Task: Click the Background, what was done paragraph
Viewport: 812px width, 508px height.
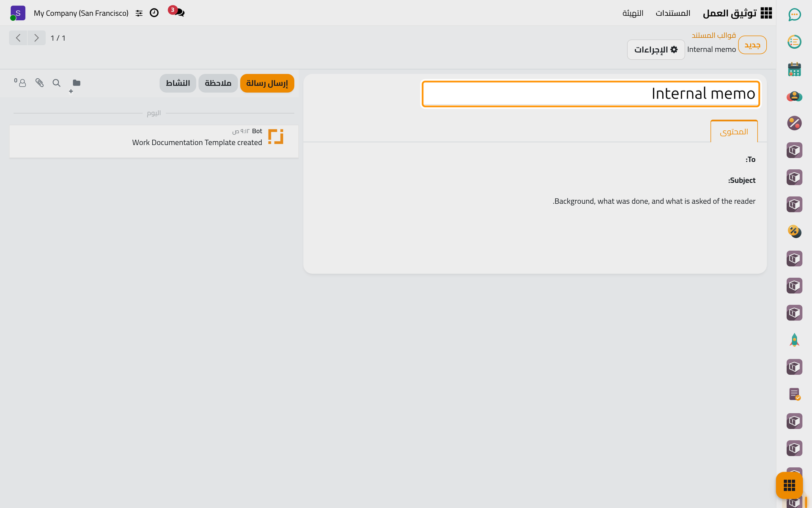Action: pos(654,201)
